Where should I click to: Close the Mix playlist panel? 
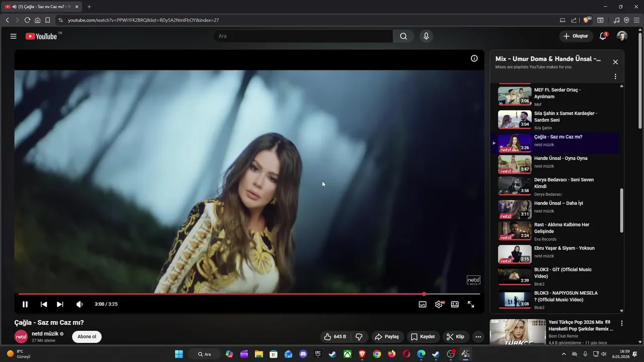pos(615,62)
